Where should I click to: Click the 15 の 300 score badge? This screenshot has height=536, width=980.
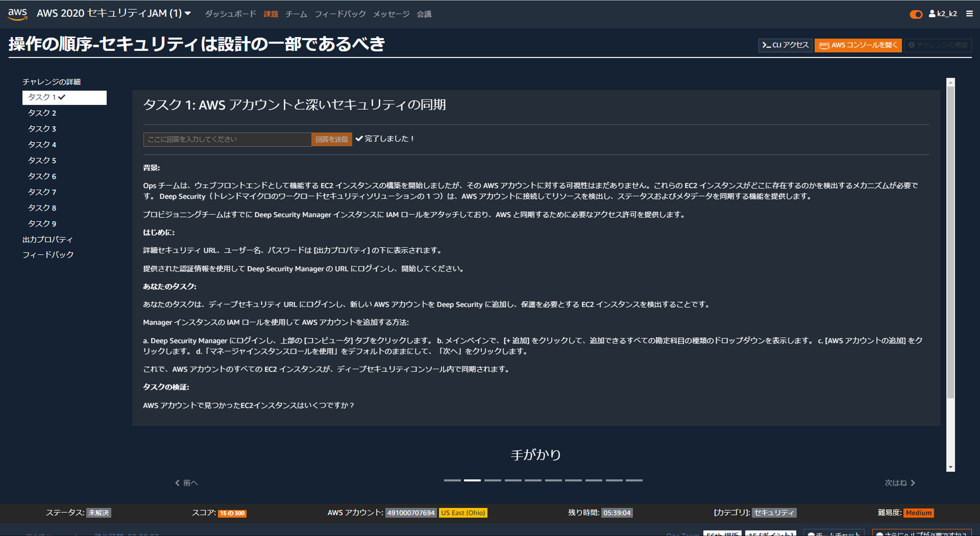pyautogui.click(x=232, y=513)
